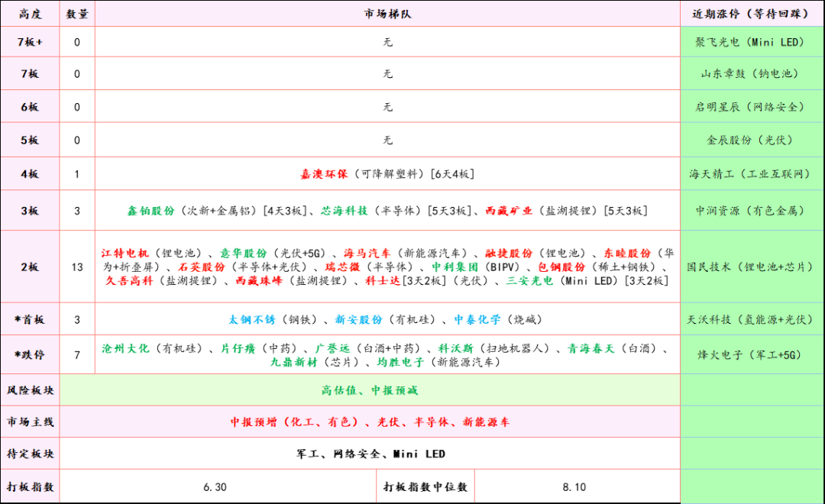Click 海马汽车 stock name

[x=367, y=253]
